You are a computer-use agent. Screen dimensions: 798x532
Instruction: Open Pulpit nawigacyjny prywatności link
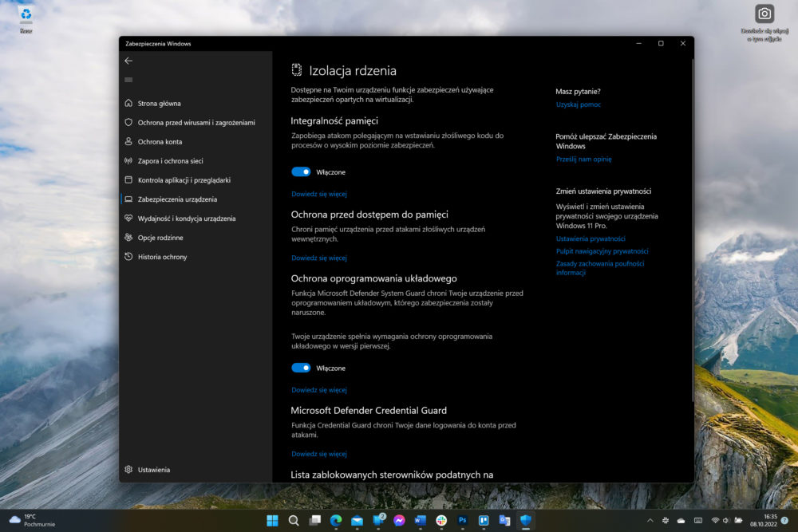pos(602,251)
